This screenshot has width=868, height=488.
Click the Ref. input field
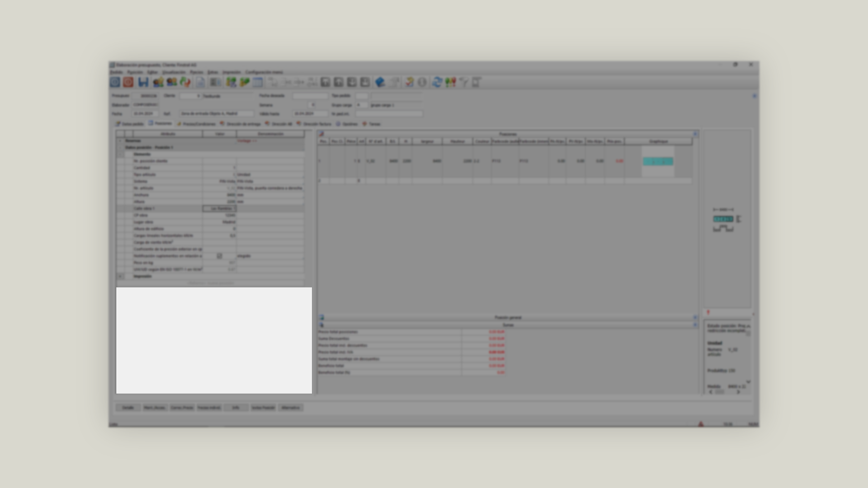coord(216,114)
